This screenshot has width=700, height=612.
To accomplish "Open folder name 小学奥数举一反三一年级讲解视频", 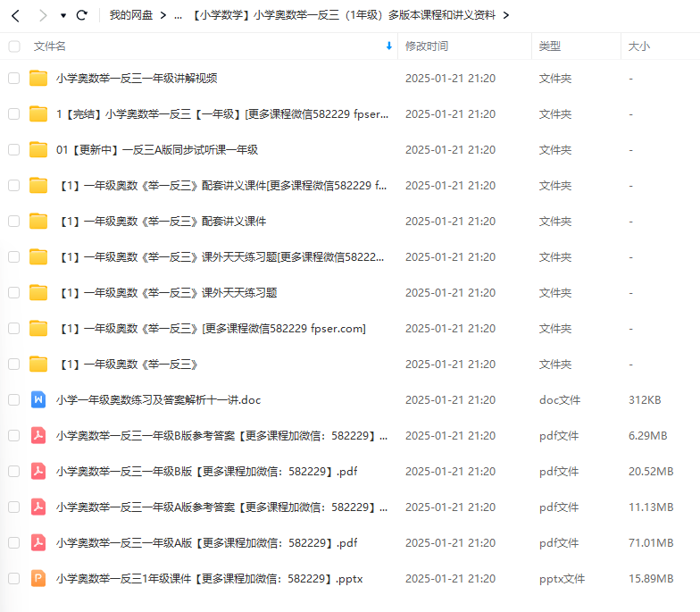I will (137, 79).
